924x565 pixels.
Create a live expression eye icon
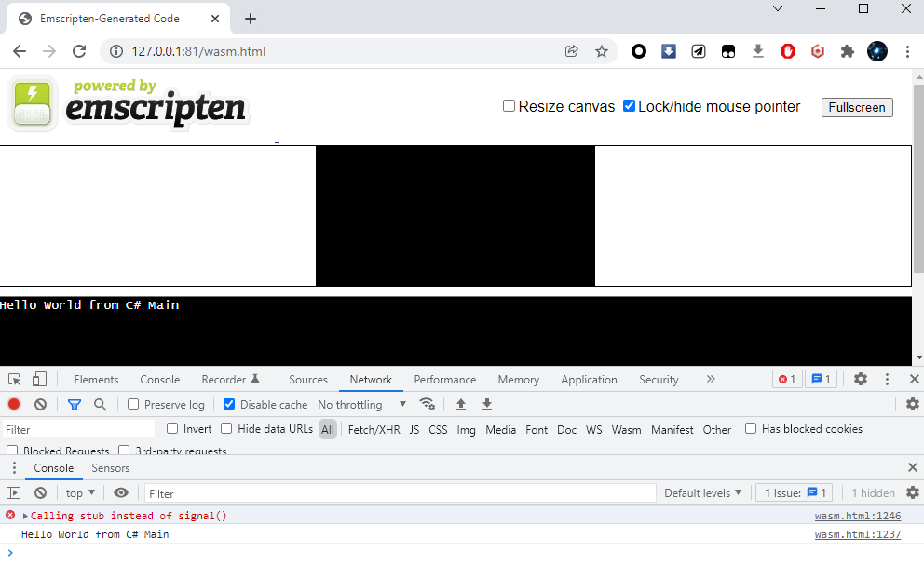tap(121, 493)
